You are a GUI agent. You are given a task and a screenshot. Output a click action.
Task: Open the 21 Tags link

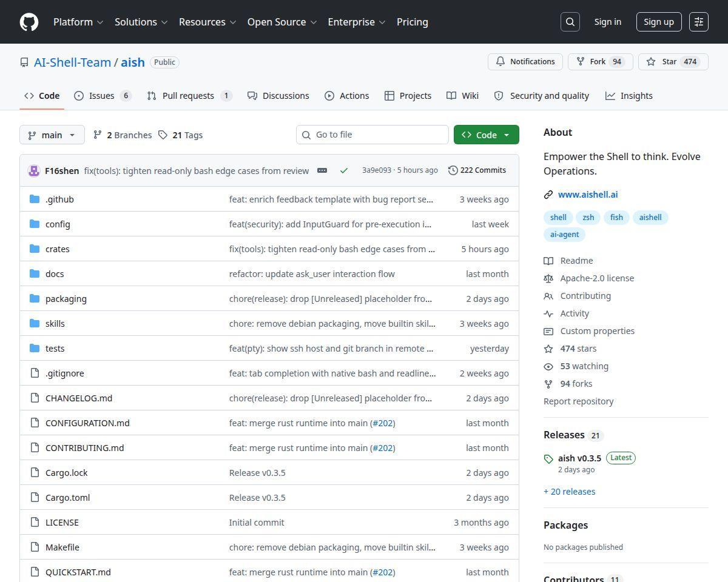181,135
